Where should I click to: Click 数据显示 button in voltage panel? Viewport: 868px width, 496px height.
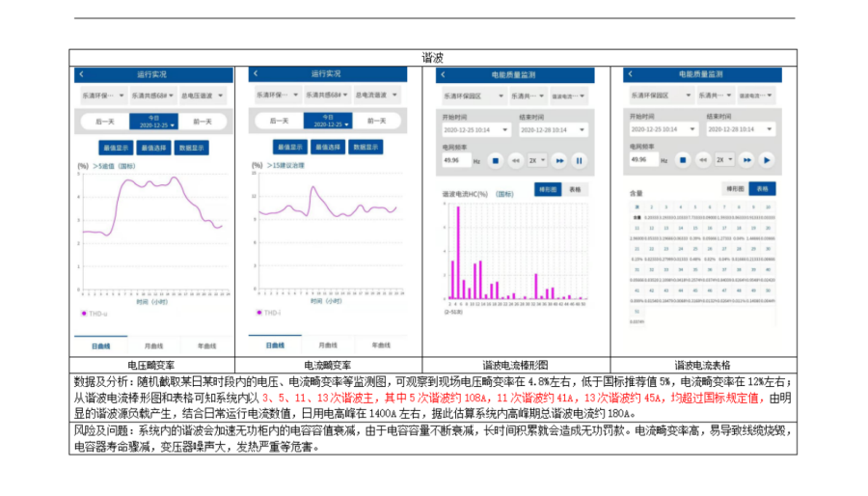(192, 148)
